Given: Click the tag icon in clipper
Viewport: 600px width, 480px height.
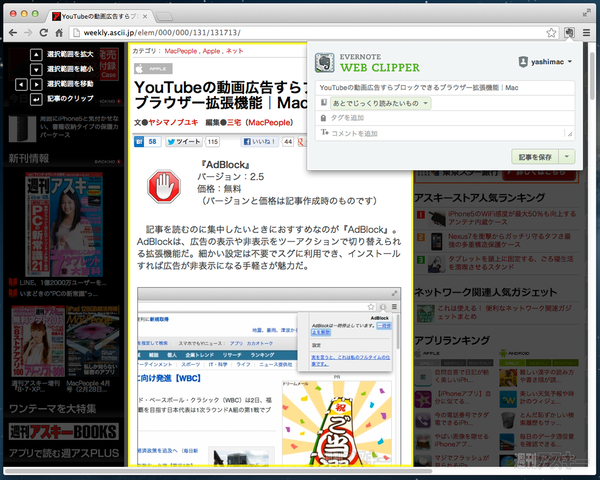Looking at the screenshot, I should (x=323, y=118).
